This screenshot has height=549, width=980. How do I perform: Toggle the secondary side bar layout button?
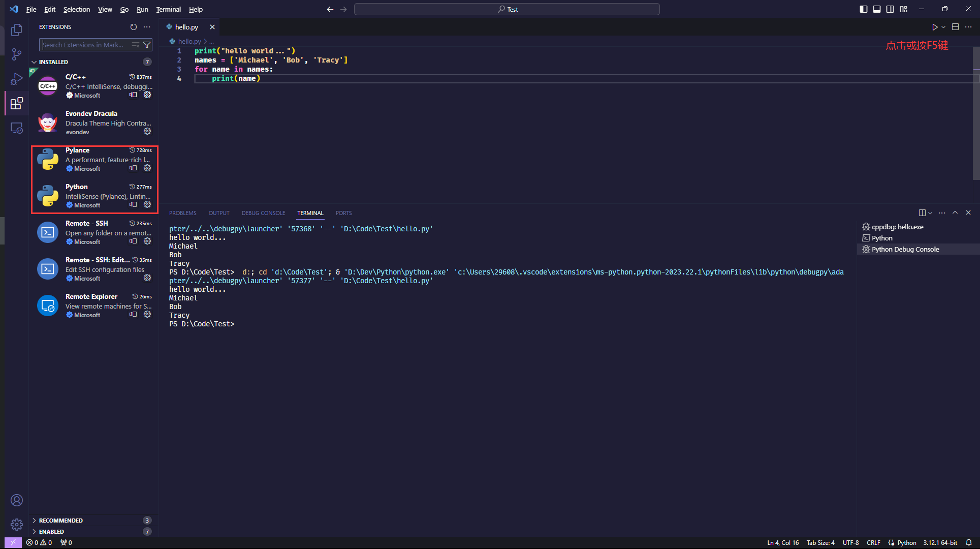(890, 9)
